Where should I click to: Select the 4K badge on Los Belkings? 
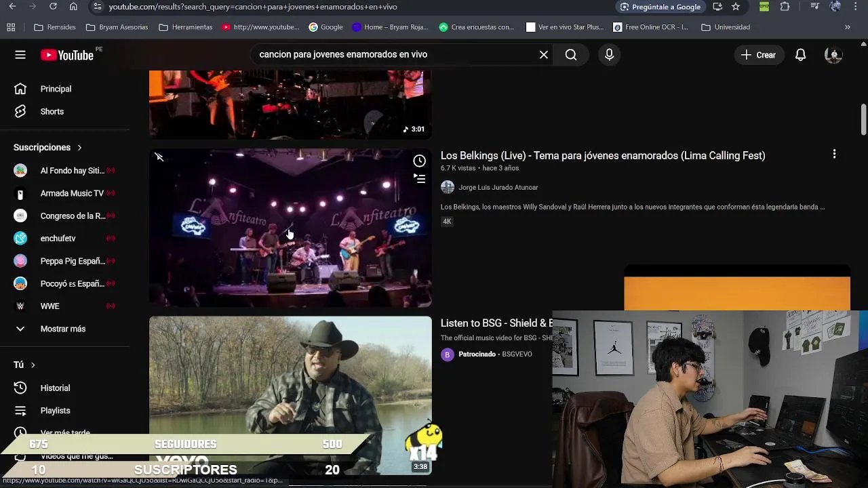[447, 222]
